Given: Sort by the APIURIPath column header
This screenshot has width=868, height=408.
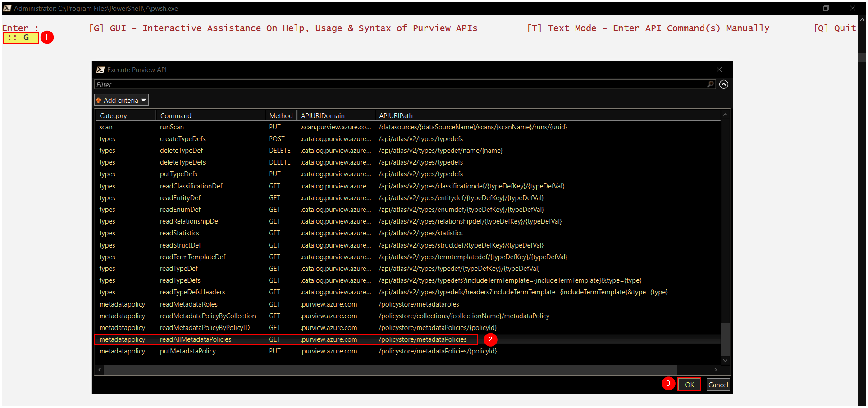Looking at the screenshot, I should click(x=548, y=115).
